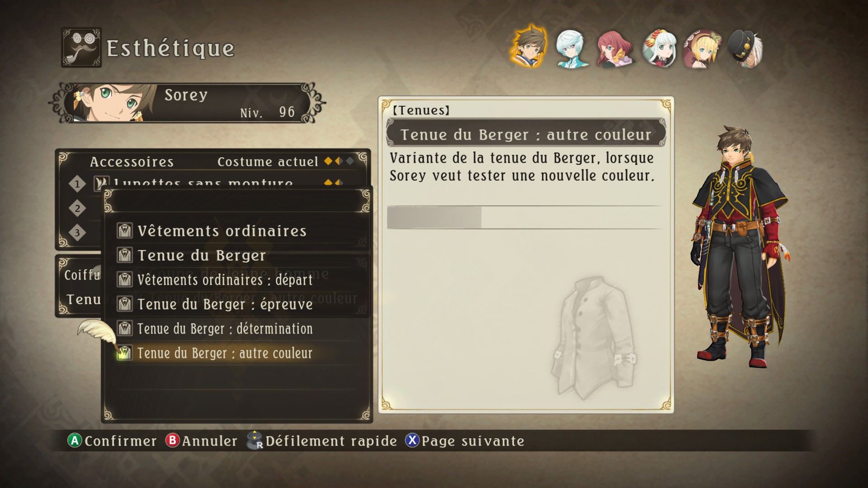The image size is (868, 488).
Task: Switch to the white-haired Mikleo portrait
Action: [571, 49]
